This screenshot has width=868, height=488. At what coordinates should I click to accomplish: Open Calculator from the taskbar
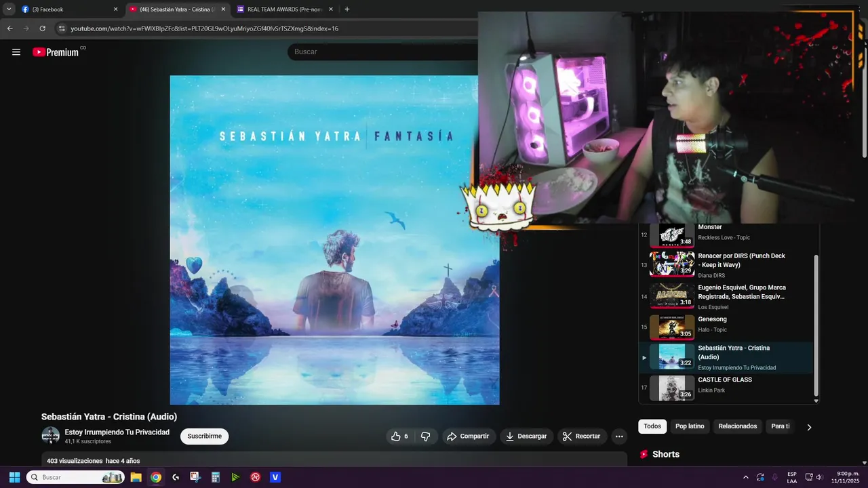click(216, 477)
